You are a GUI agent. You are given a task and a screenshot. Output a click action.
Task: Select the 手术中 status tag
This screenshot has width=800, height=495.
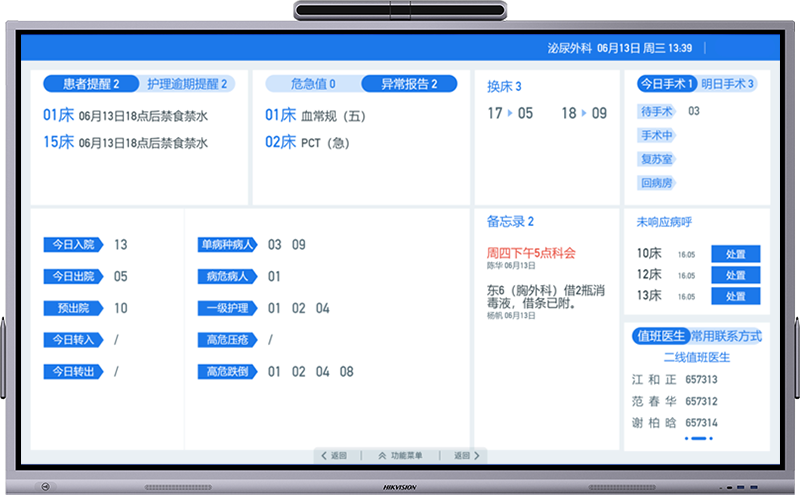click(657, 135)
